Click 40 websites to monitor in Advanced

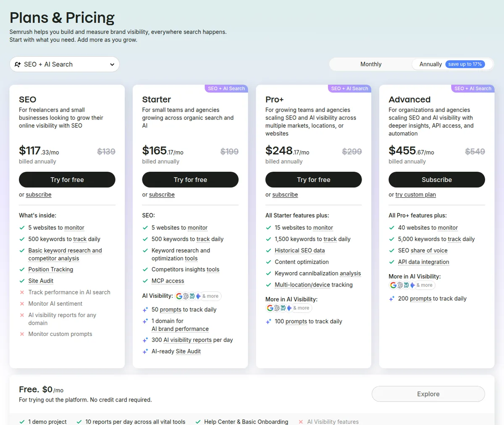tap(428, 228)
